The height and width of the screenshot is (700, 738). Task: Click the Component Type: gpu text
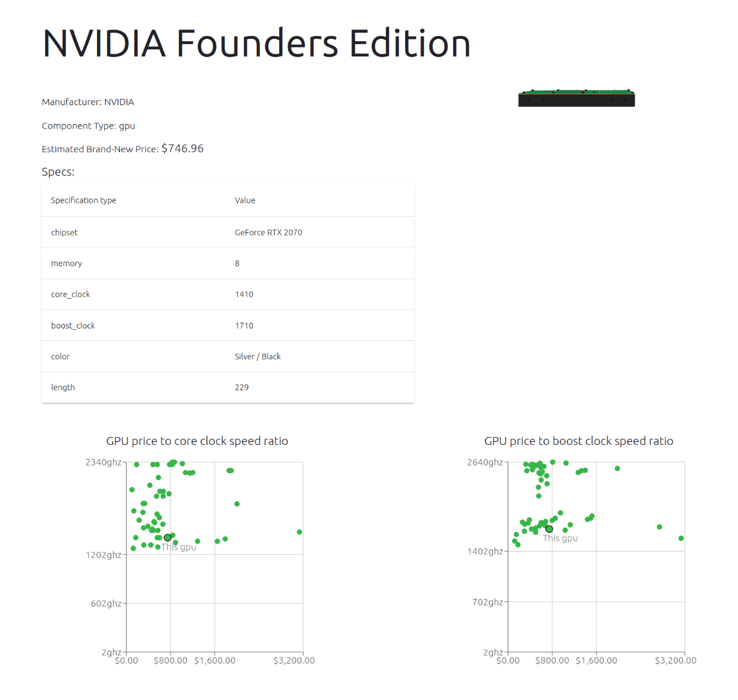tap(88, 126)
